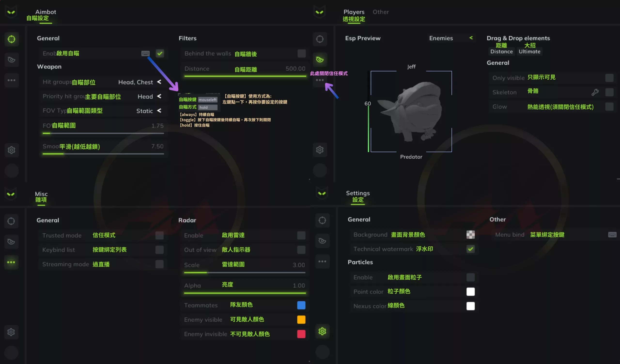Select the Aimbot tab heading
Viewport: 620px width, 364px height.
46,12
